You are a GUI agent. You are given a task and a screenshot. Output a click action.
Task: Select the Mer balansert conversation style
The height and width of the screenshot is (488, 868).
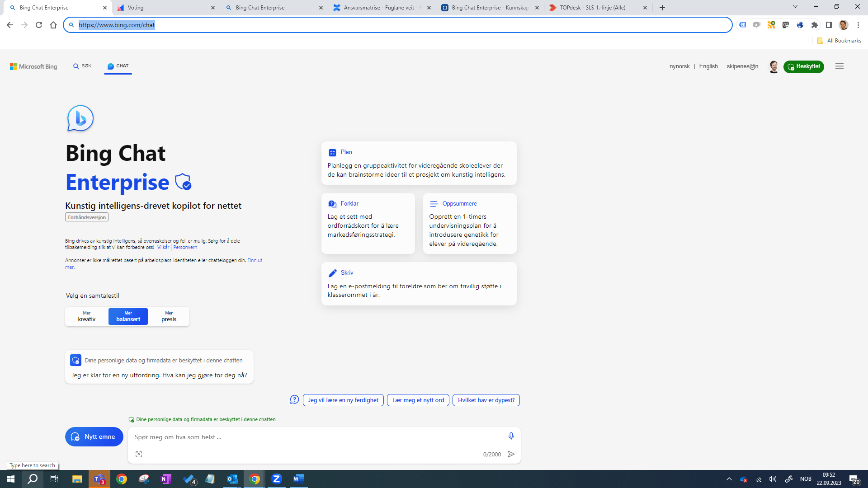(x=128, y=316)
